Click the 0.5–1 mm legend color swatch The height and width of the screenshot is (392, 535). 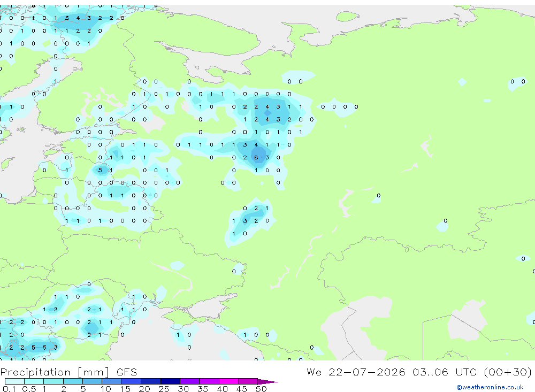(34, 381)
